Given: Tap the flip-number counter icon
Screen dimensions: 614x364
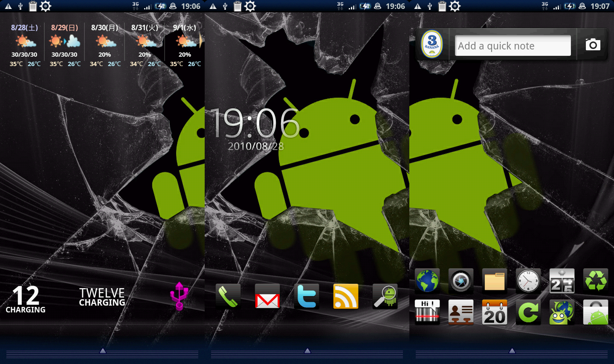Looking at the screenshot, I should coord(562,281).
